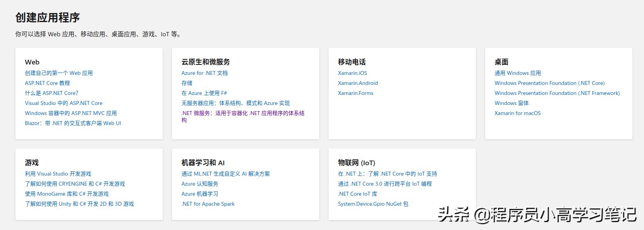Select the Xamarin for macOS link
The height and width of the screenshot is (230, 644).
coord(517,113)
